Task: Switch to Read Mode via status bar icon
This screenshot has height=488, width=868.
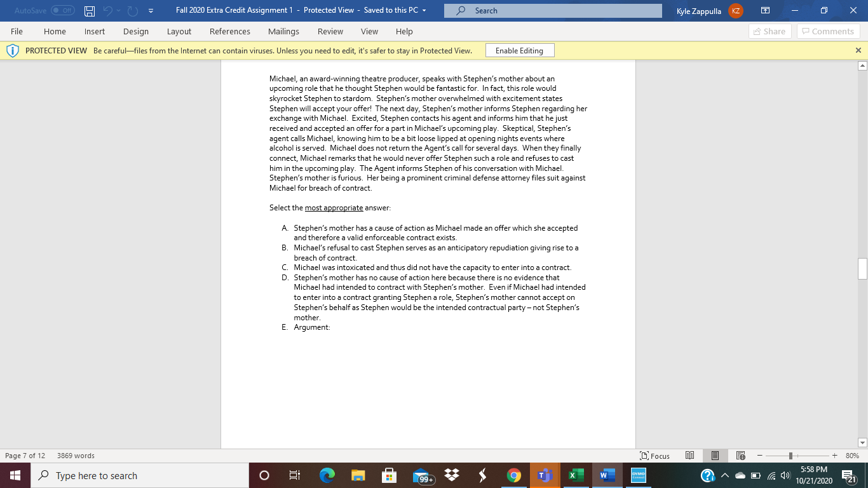Action: click(689, 456)
